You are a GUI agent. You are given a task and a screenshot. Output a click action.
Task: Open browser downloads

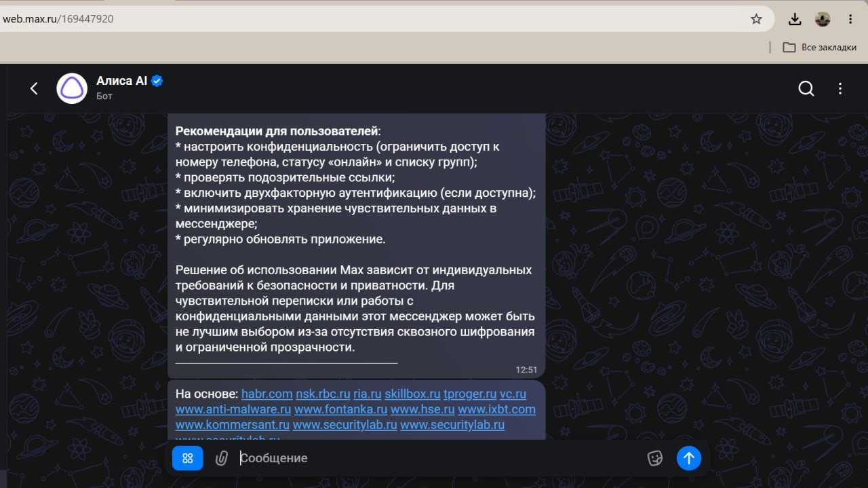[795, 19]
